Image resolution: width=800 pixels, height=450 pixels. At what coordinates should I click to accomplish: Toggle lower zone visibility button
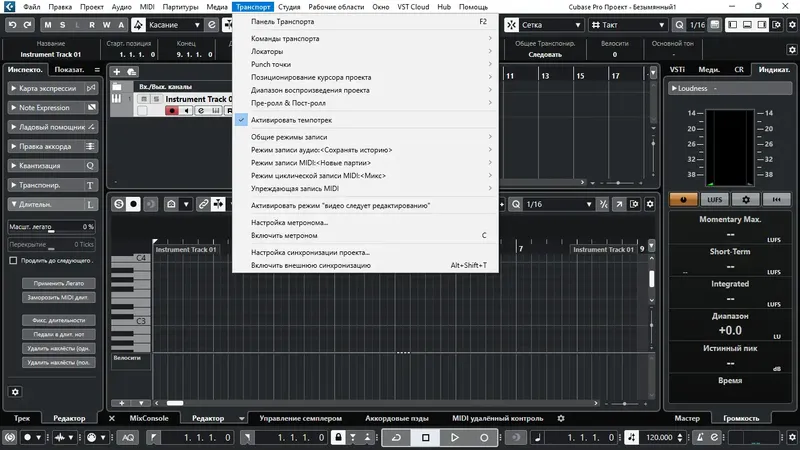[747, 24]
